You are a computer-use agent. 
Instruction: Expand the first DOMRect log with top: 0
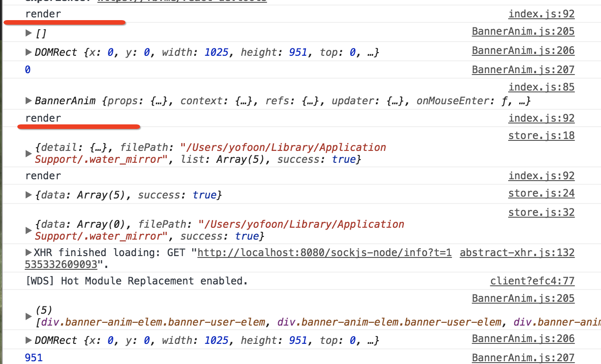click(29, 52)
